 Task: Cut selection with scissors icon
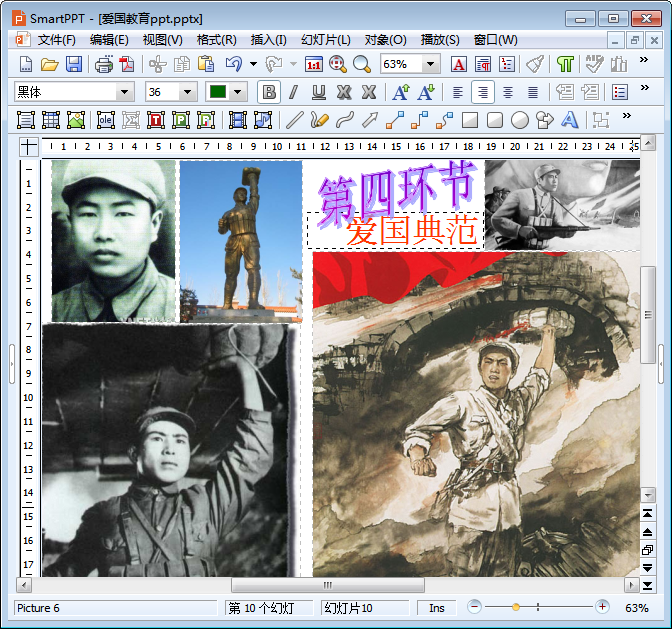(158, 65)
